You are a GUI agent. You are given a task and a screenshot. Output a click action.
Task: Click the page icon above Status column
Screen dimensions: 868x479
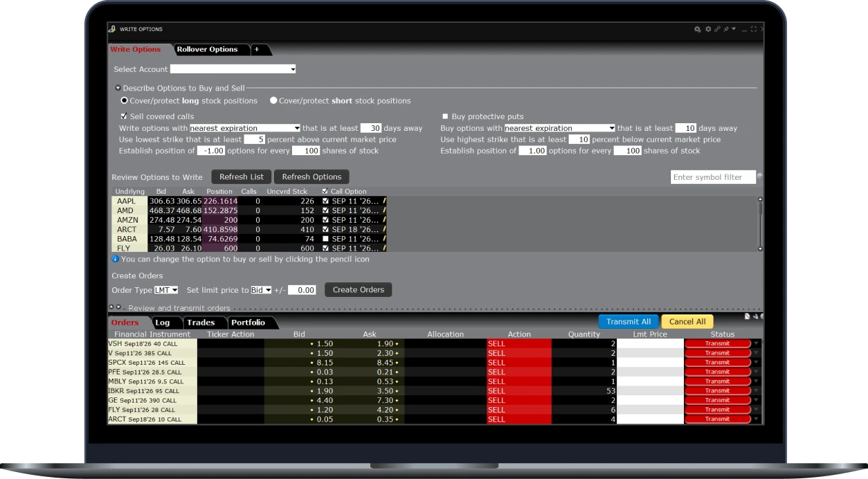coord(747,316)
